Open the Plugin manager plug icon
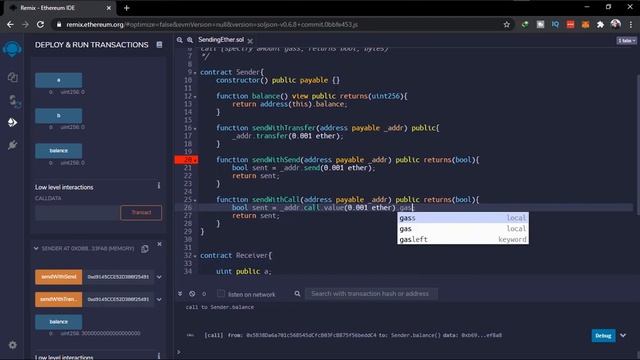The image size is (640, 360). click(x=12, y=144)
